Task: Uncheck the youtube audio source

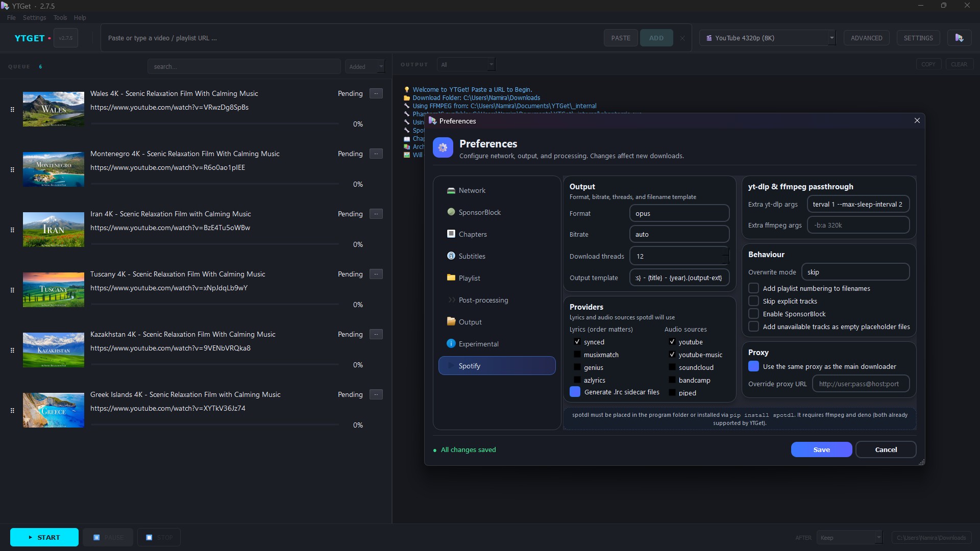Action: 672,342
